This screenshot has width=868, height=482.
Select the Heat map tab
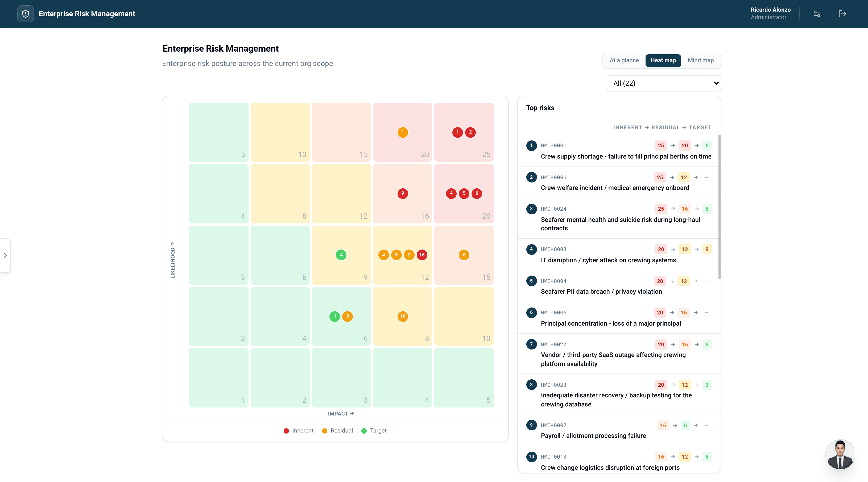coord(663,60)
